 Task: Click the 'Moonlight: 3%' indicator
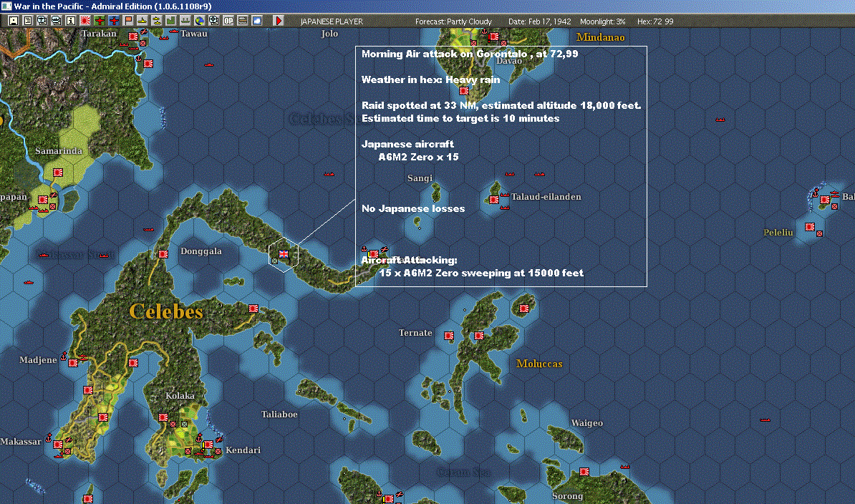tap(602, 21)
